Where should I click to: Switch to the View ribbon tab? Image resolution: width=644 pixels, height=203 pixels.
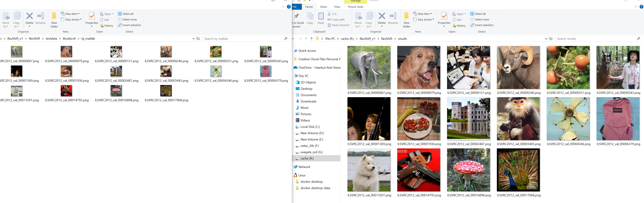[x=337, y=7]
